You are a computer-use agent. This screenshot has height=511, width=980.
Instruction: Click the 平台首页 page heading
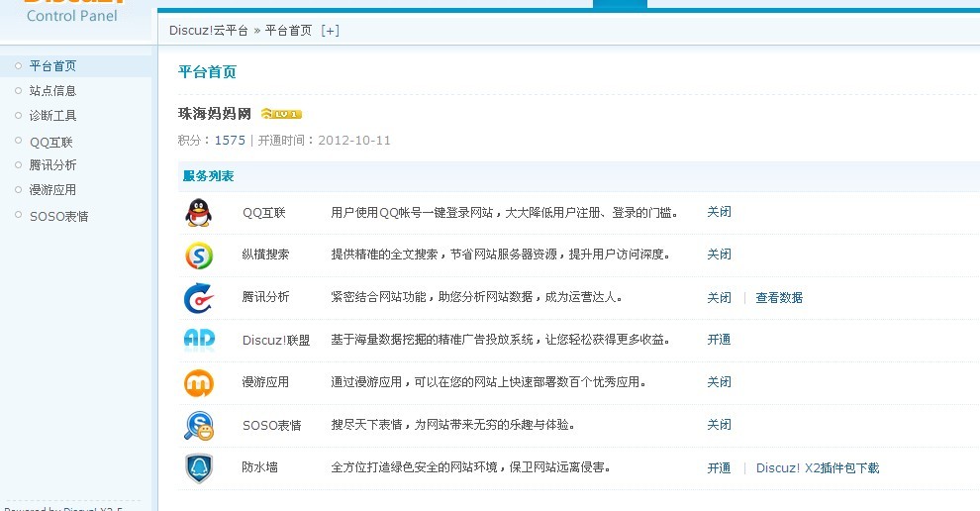[x=208, y=72]
